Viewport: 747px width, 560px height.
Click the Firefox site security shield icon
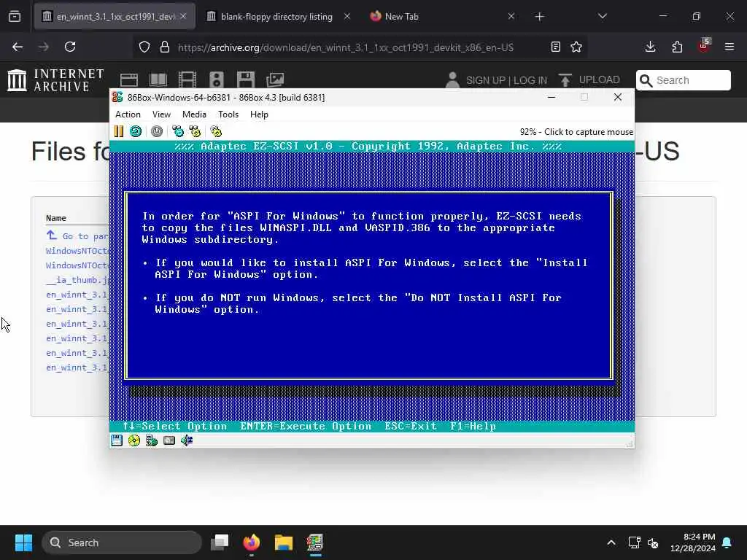[144, 47]
